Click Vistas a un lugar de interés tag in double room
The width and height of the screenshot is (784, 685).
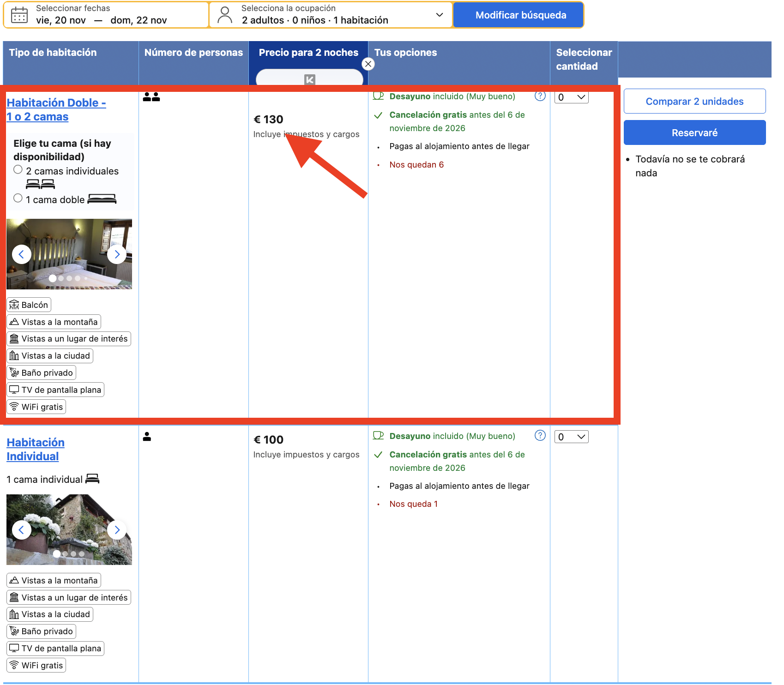pos(69,339)
